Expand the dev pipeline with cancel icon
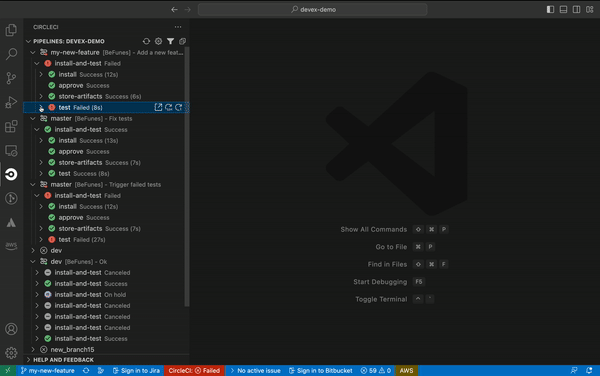 pyautogui.click(x=33, y=251)
